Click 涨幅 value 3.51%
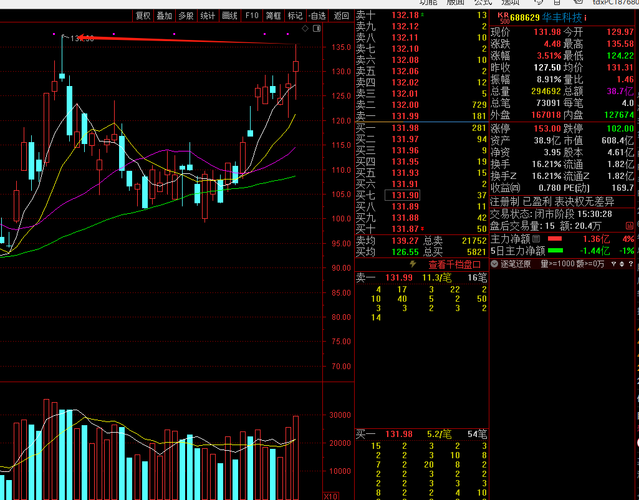The image size is (639, 500). (549, 55)
